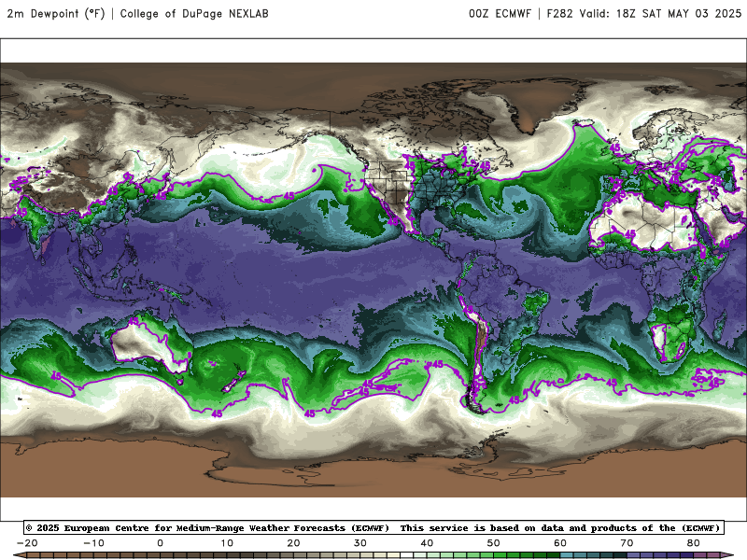Screen dimensions: 747x560
Task: Click the '60' color scale label
Action: click(560, 543)
